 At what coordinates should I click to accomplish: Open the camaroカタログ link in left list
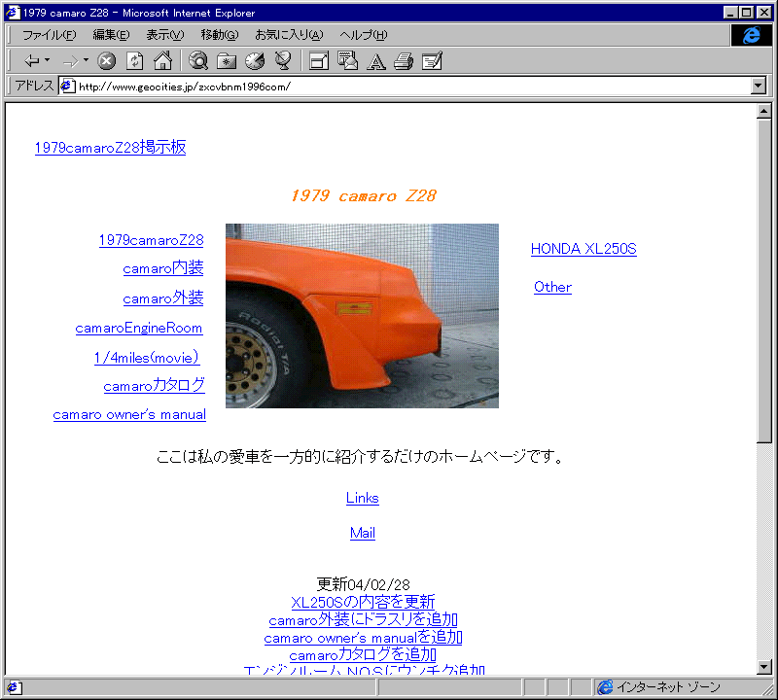point(155,385)
